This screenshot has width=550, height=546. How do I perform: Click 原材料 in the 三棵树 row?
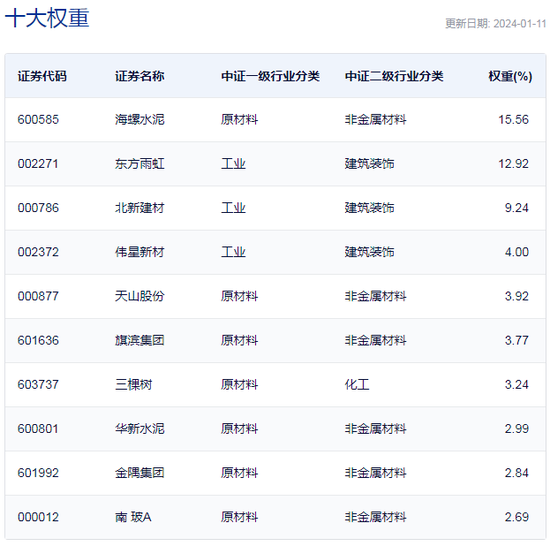click(x=239, y=385)
